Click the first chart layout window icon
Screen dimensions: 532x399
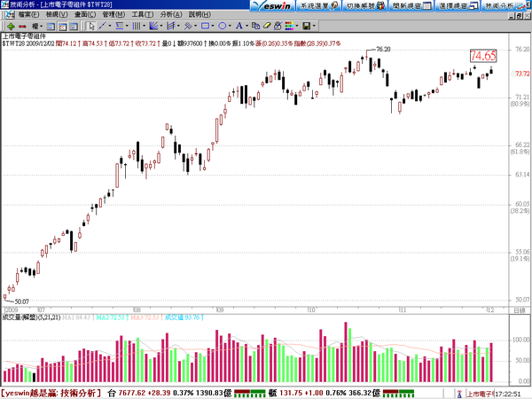click(x=51, y=26)
